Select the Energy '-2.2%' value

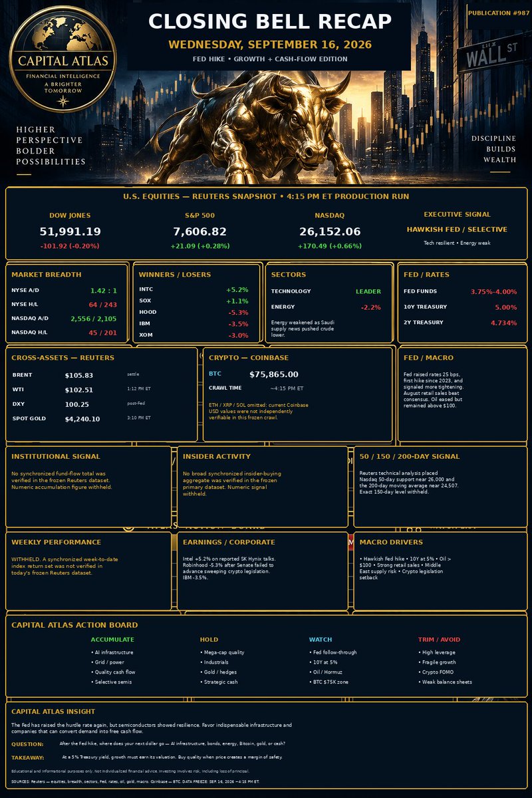(x=371, y=307)
